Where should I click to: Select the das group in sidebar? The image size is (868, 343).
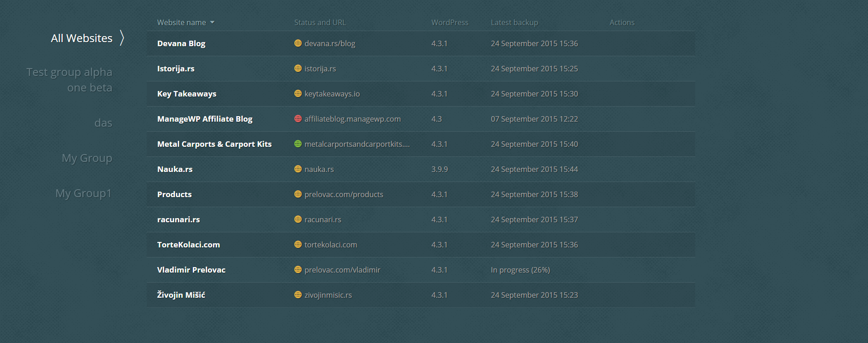click(x=103, y=123)
